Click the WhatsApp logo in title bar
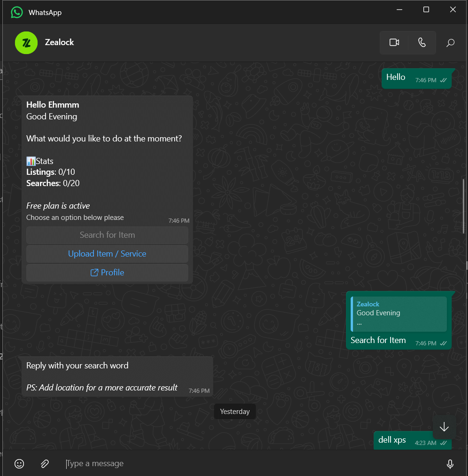The height and width of the screenshot is (476, 468). pyautogui.click(x=17, y=12)
